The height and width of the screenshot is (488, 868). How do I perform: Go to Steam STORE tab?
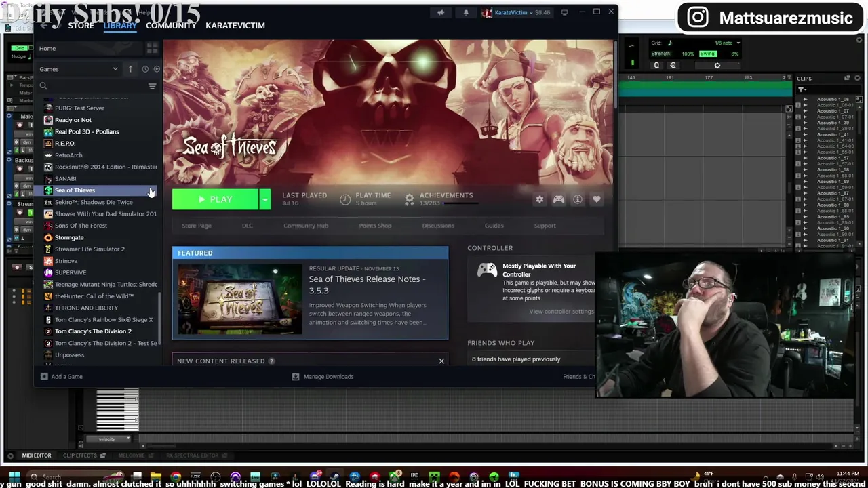click(x=81, y=25)
